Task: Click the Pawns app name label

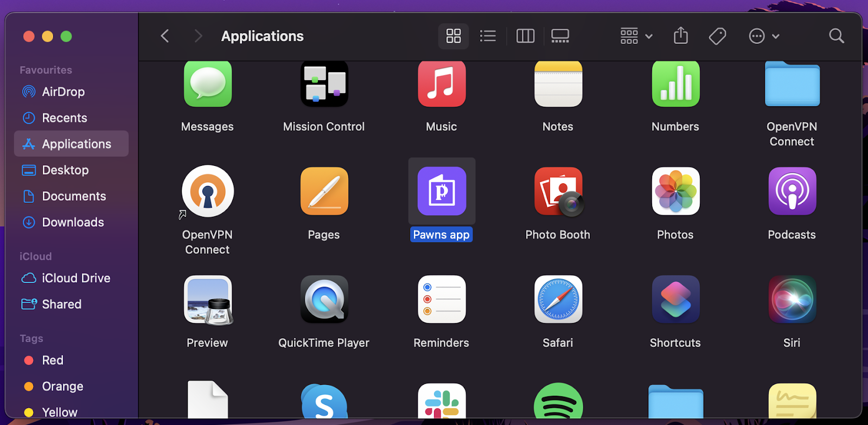Action: point(442,235)
